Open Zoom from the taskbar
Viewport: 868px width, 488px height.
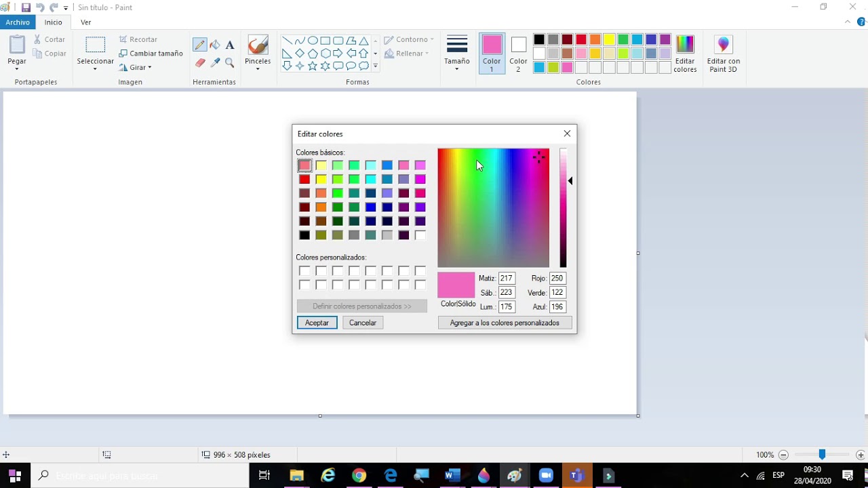(546, 476)
